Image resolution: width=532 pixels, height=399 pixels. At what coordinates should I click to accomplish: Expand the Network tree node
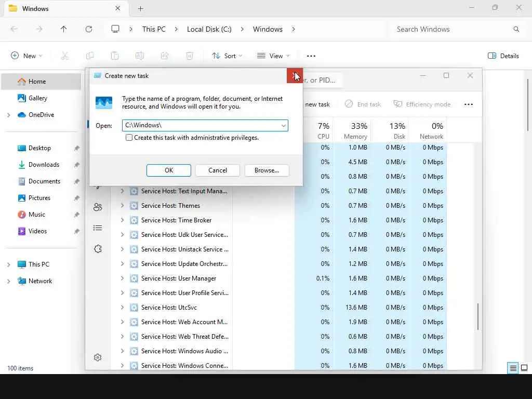coord(8,281)
